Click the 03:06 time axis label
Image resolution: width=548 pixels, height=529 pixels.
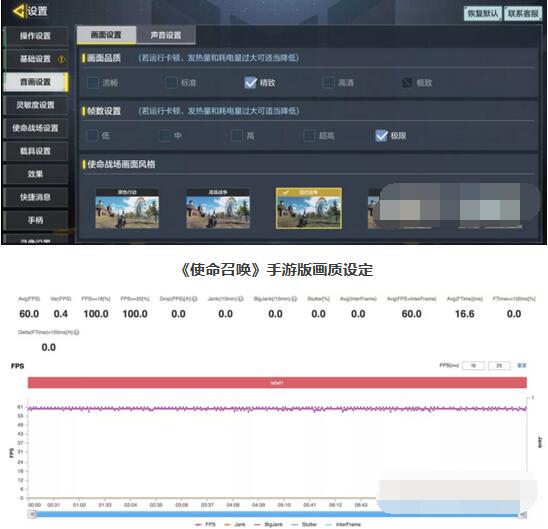[182, 505]
